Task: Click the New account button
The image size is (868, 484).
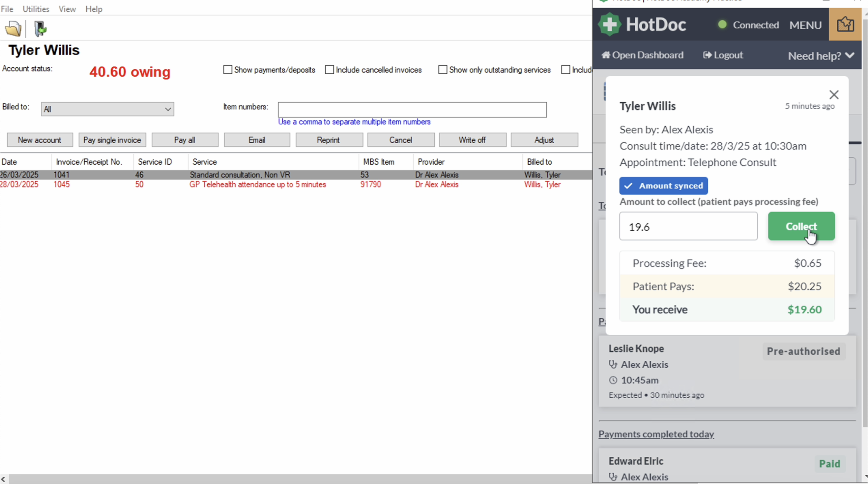Action: pos(40,140)
